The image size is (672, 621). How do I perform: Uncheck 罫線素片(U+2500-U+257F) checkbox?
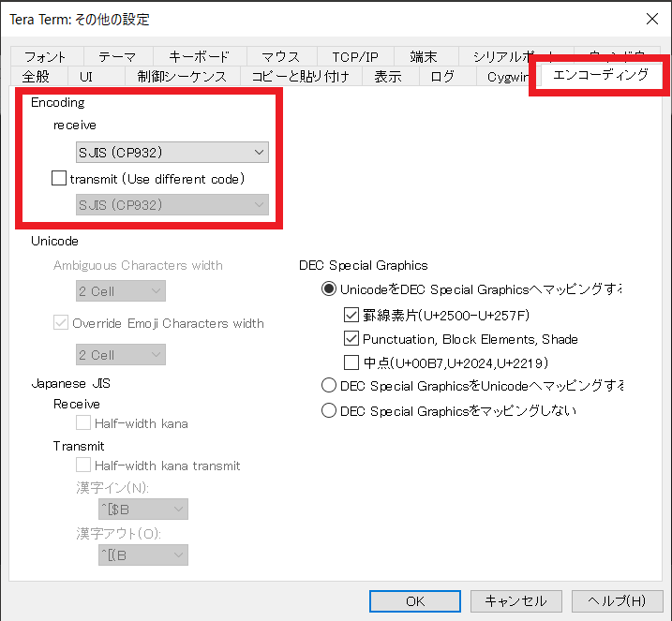tap(352, 315)
